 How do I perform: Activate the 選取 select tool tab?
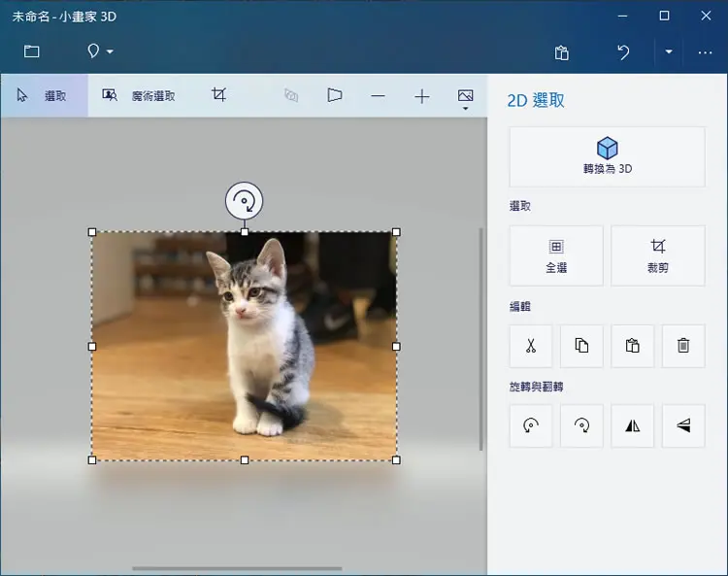coord(44,96)
